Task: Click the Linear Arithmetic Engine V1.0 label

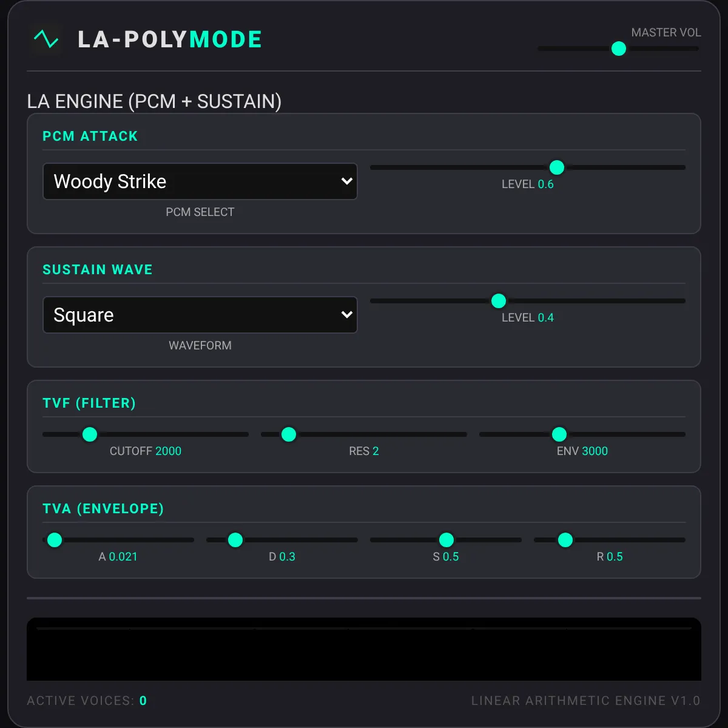Action: pos(586,701)
